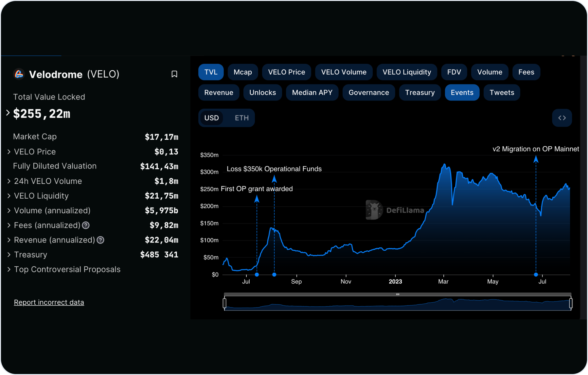
Task: Show Median APY on the chart
Action: tap(312, 93)
